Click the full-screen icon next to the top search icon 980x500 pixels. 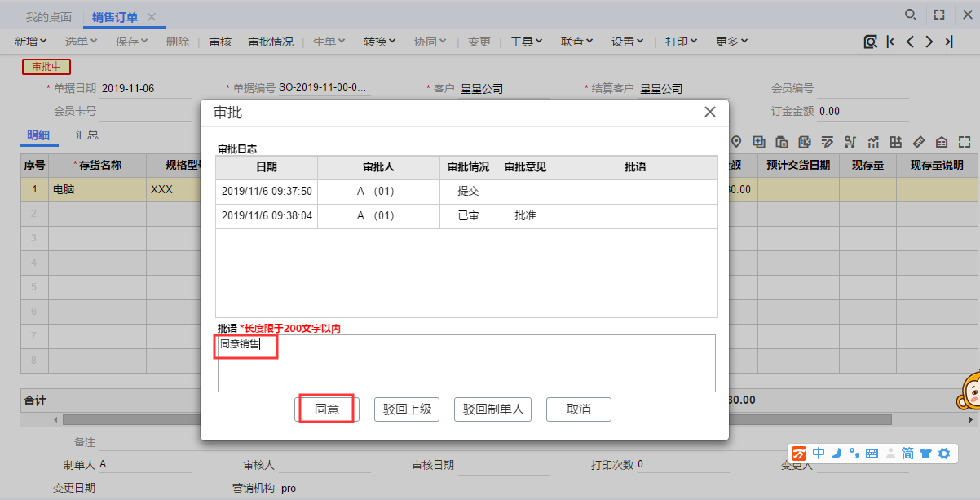939,15
